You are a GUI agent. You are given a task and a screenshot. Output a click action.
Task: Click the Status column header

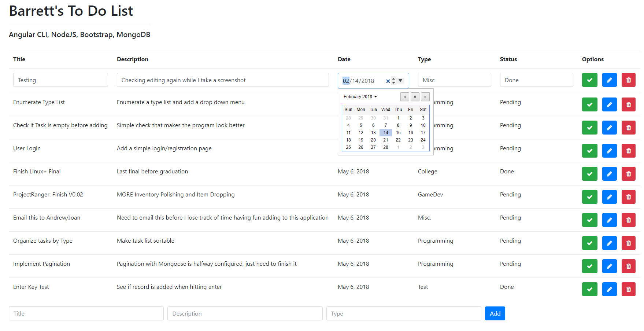pyautogui.click(x=508, y=59)
